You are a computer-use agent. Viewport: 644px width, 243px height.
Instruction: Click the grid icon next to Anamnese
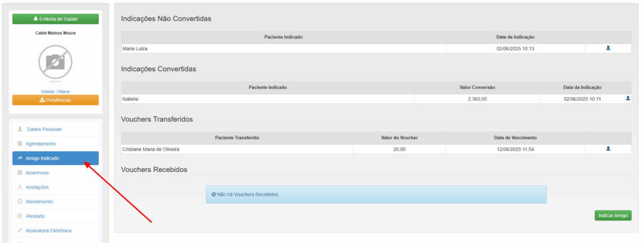tap(19, 172)
